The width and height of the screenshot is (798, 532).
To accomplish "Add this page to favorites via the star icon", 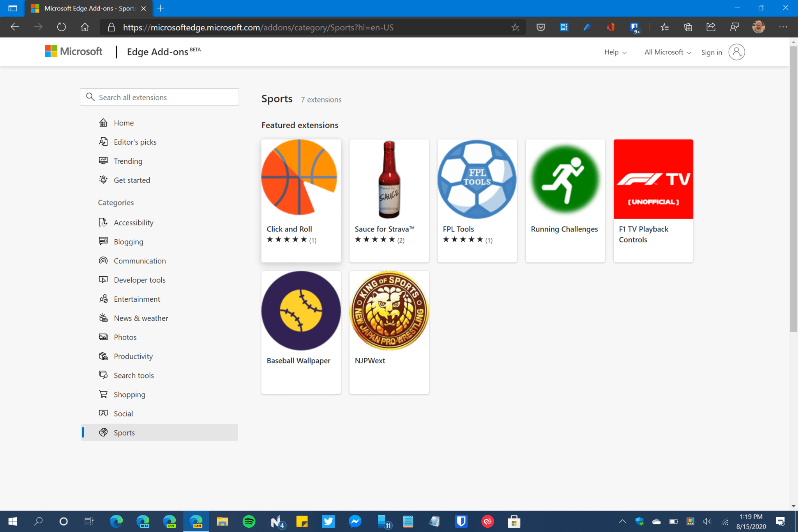I will pos(515,27).
